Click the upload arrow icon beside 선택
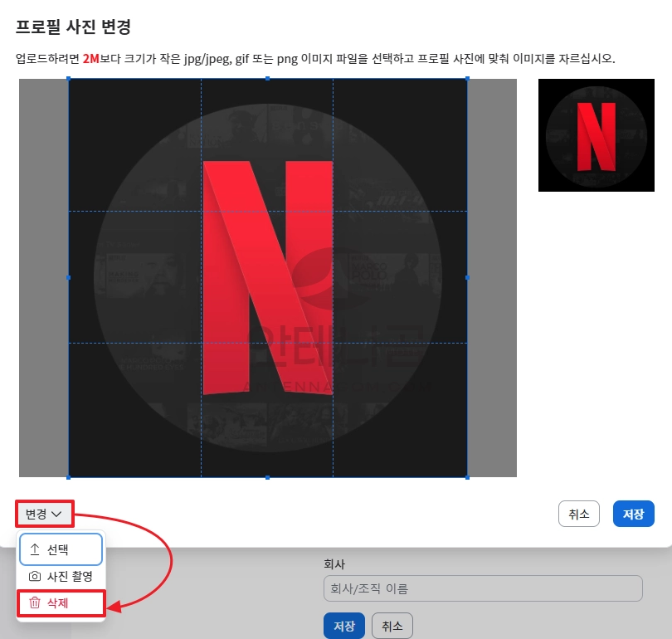Viewport: 672px width, 639px height. click(x=35, y=549)
